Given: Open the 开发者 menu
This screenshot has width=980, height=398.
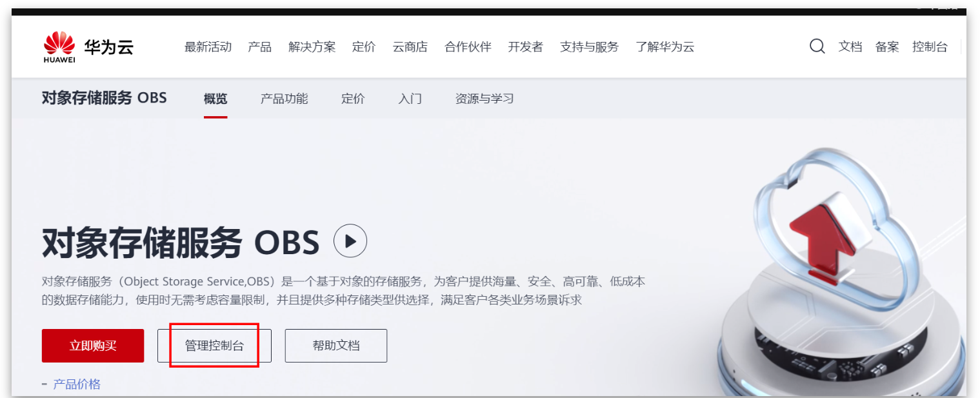Looking at the screenshot, I should coord(525,47).
